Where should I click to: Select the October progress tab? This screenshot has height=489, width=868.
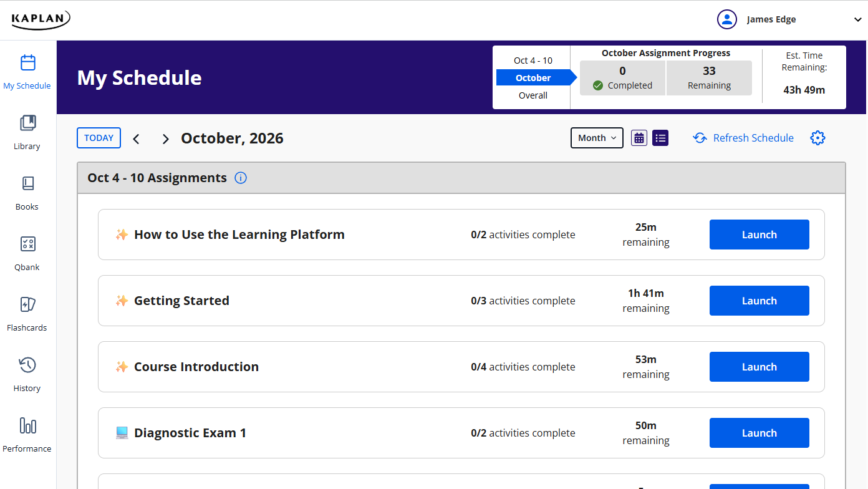click(533, 78)
